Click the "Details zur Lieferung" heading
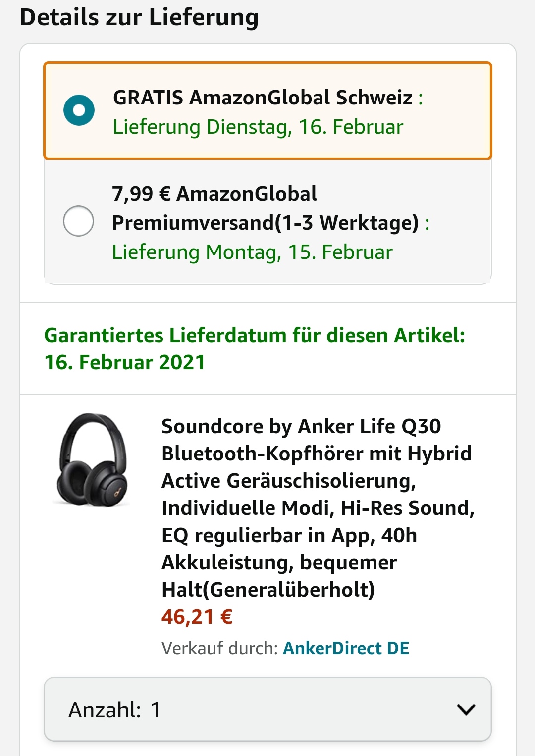535x756 pixels. 139,17
